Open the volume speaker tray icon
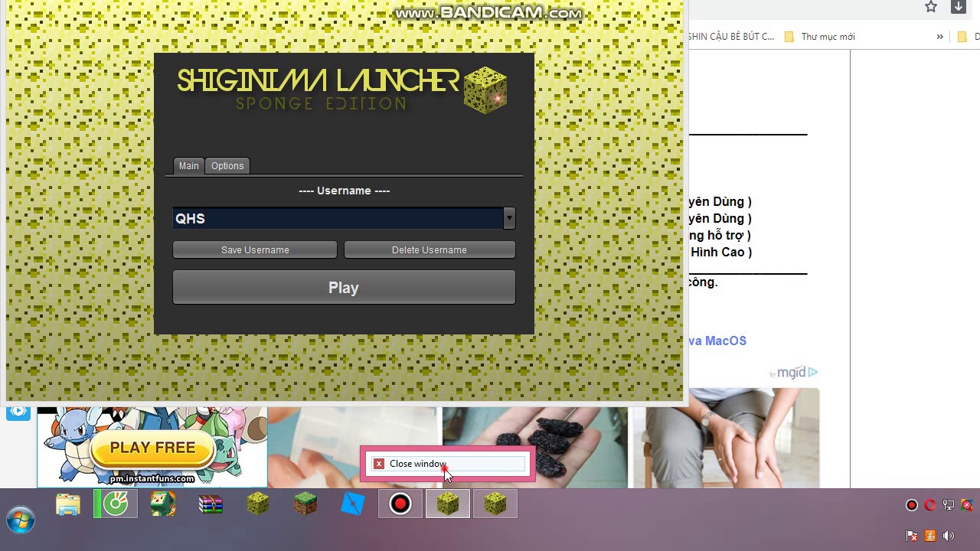Screen dimensions: 980x551 point(949,536)
